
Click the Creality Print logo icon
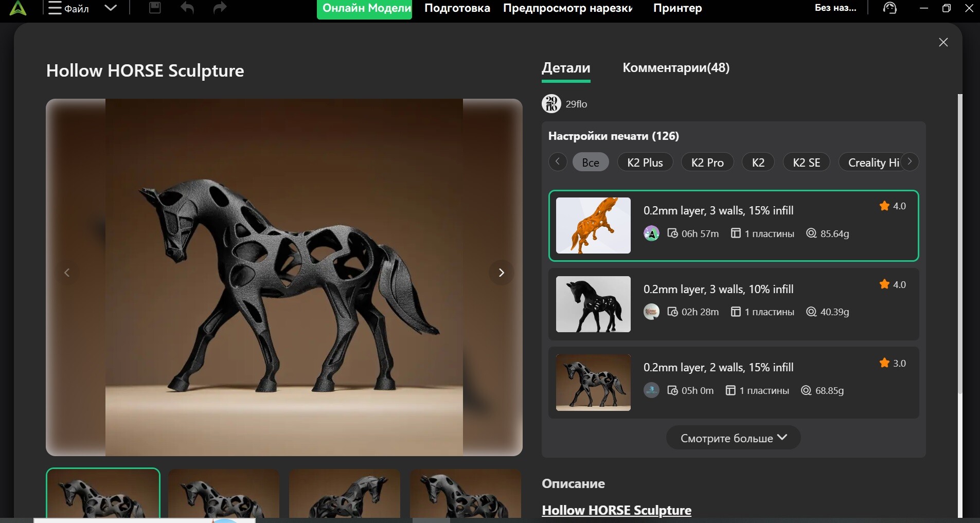tap(18, 8)
